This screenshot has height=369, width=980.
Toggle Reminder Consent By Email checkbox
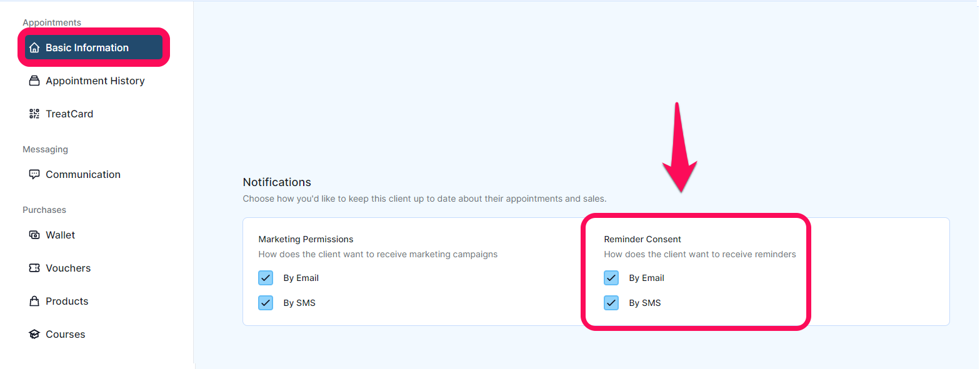[x=611, y=278]
